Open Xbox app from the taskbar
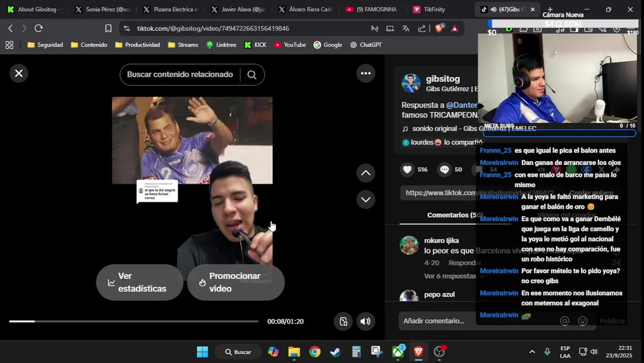Screen dimensions: 644x363 pyautogui.click(x=398, y=351)
